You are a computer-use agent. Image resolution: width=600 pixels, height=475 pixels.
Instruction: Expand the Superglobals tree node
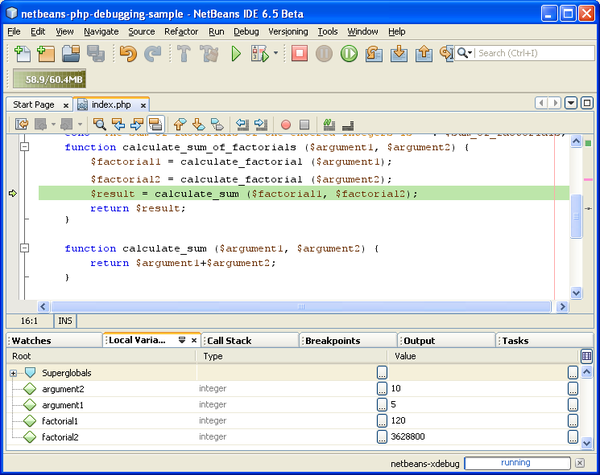click(x=14, y=373)
